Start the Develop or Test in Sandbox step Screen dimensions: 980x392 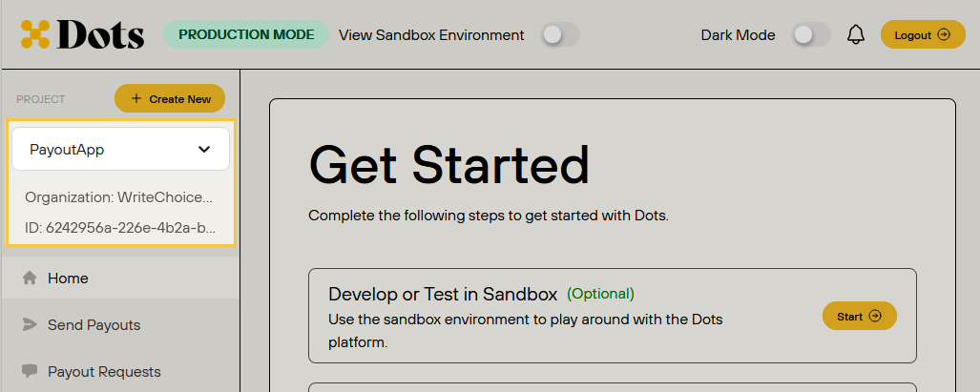860,317
